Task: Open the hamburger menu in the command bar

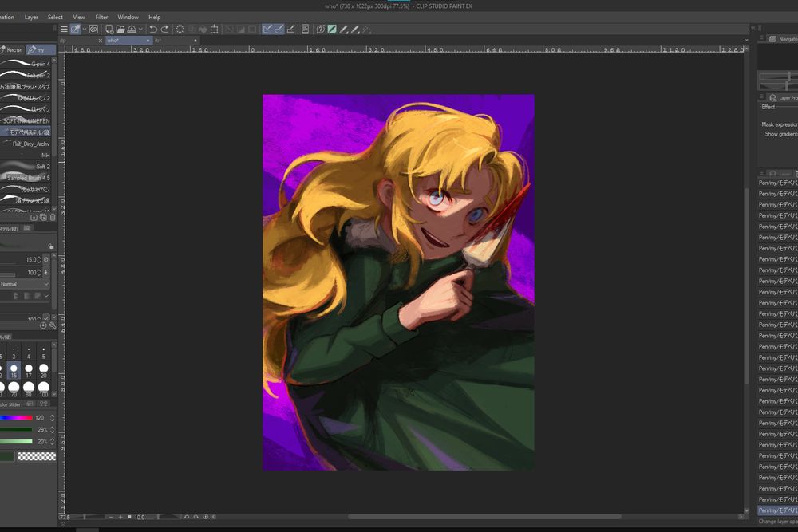Action: [x=64, y=30]
